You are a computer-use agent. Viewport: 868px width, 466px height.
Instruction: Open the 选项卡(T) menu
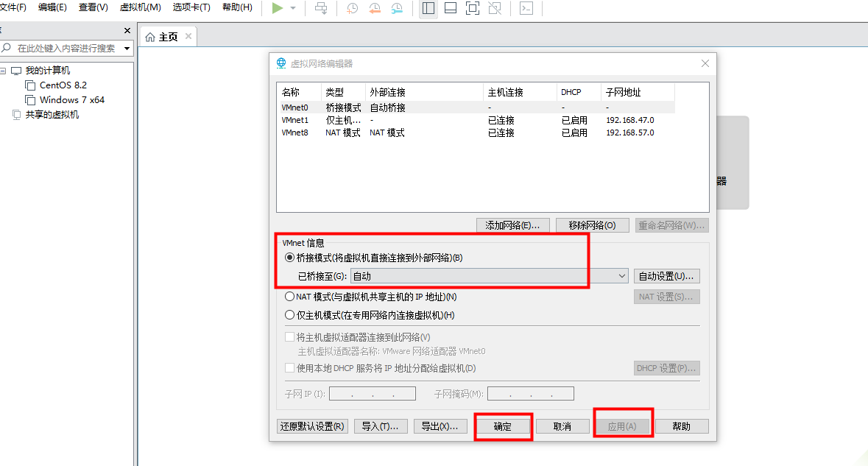pos(191,7)
